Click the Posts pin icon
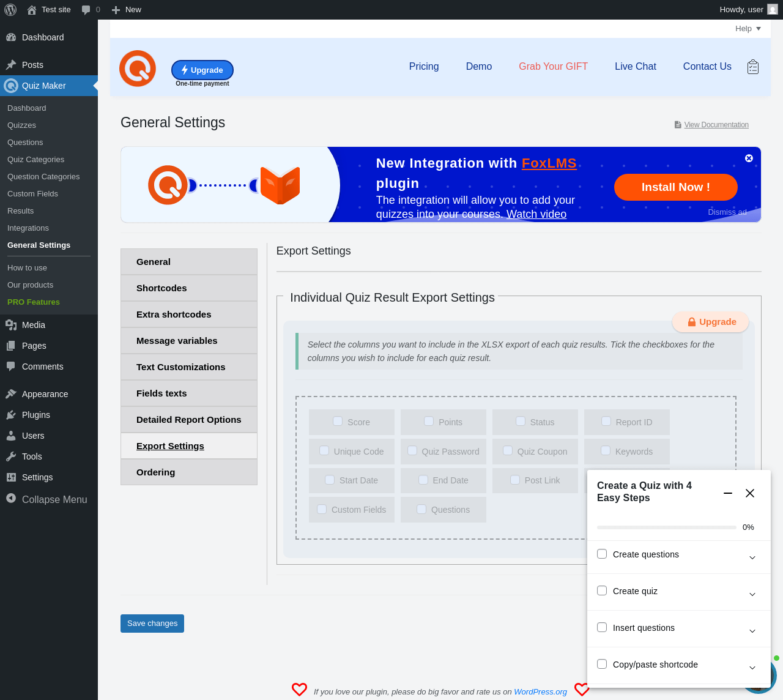Viewport: 783px width, 700px height. pyautogui.click(x=11, y=65)
